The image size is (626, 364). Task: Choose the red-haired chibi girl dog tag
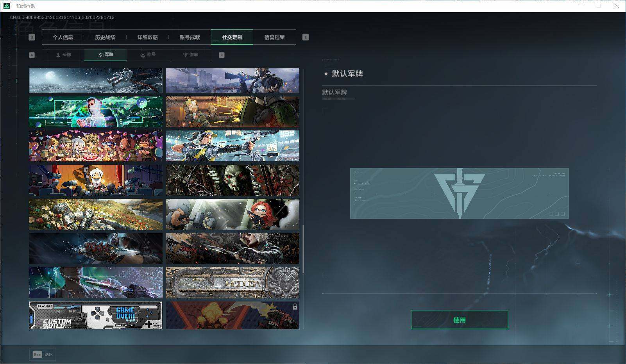point(233,214)
